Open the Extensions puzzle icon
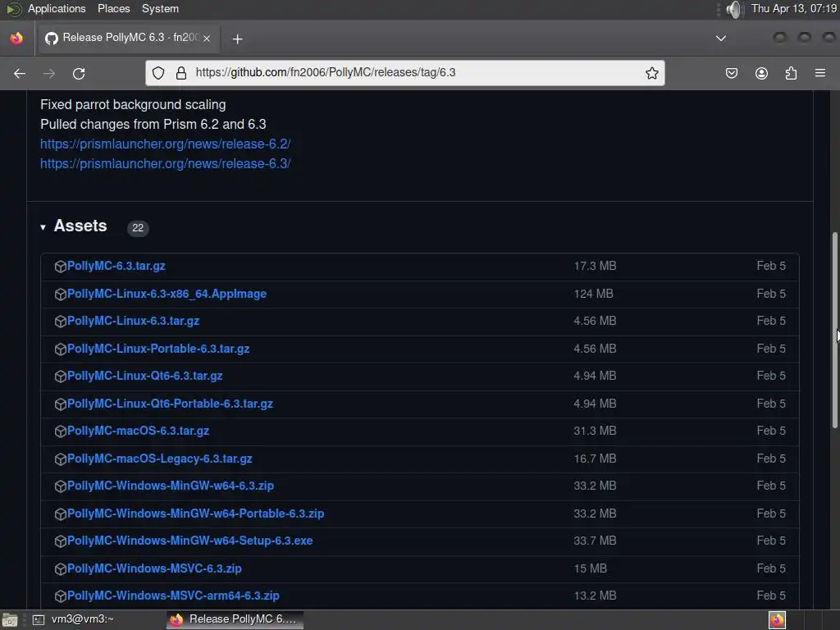This screenshot has width=840, height=630. click(x=791, y=73)
